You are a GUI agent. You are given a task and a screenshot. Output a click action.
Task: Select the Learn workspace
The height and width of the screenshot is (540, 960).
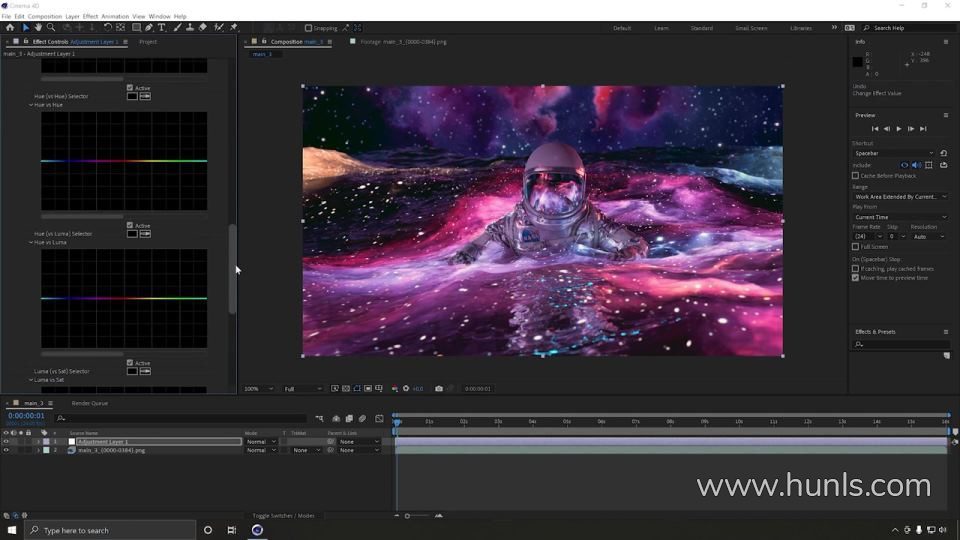(661, 28)
